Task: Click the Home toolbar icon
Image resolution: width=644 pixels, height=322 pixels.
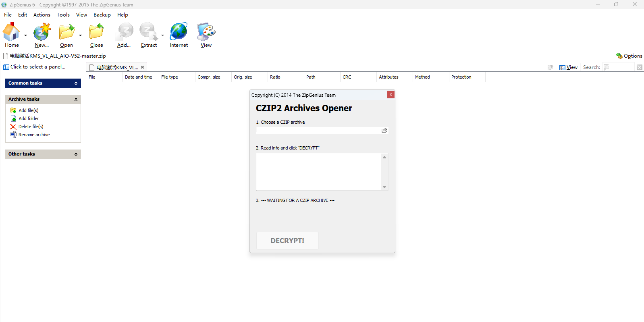Action: [x=11, y=32]
